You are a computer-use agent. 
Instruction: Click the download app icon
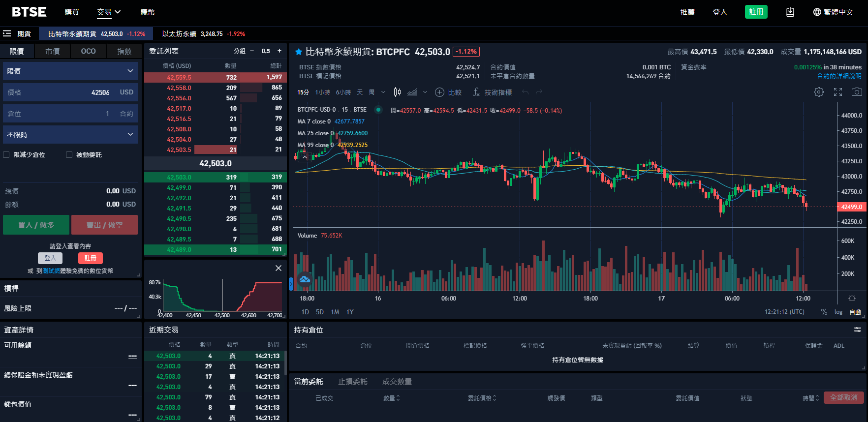tap(790, 12)
